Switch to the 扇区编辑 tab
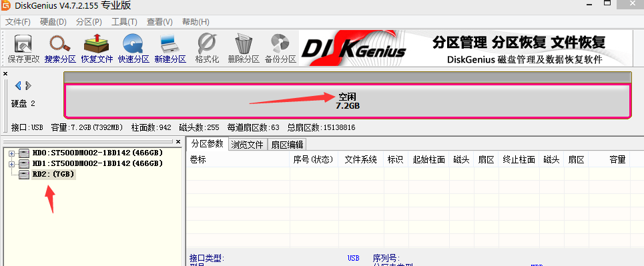 [288, 145]
